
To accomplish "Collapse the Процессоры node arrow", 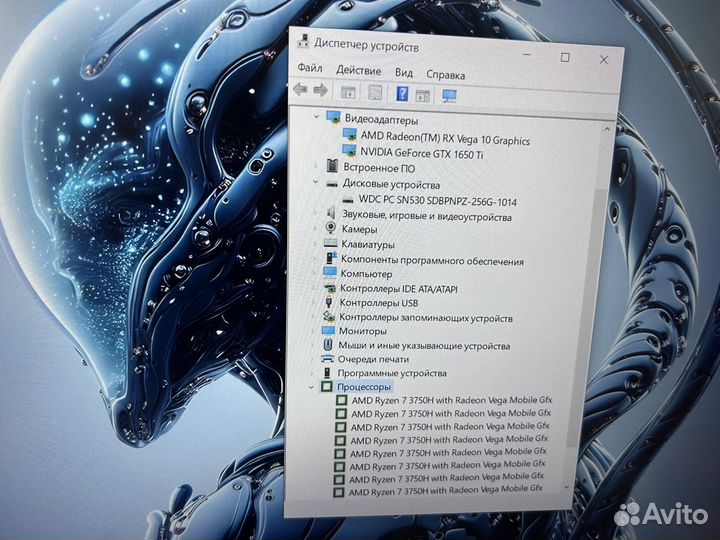I will pyautogui.click(x=312, y=387).
